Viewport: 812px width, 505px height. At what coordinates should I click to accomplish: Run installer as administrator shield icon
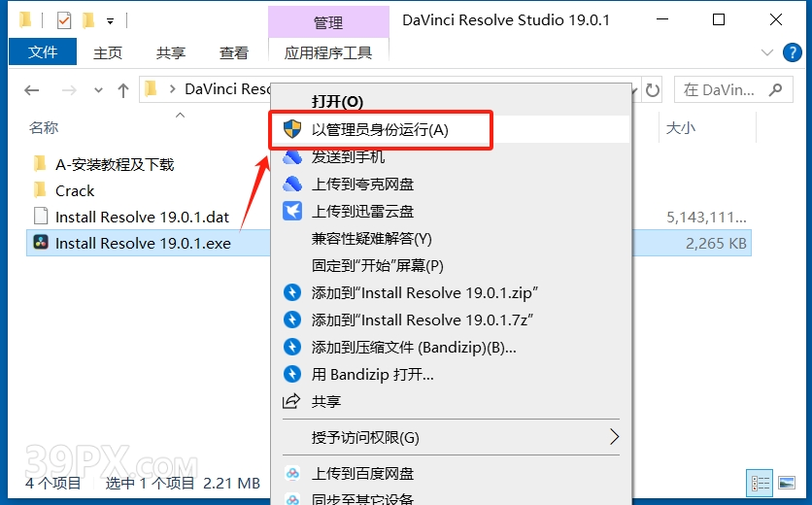(x=292, y=129)
